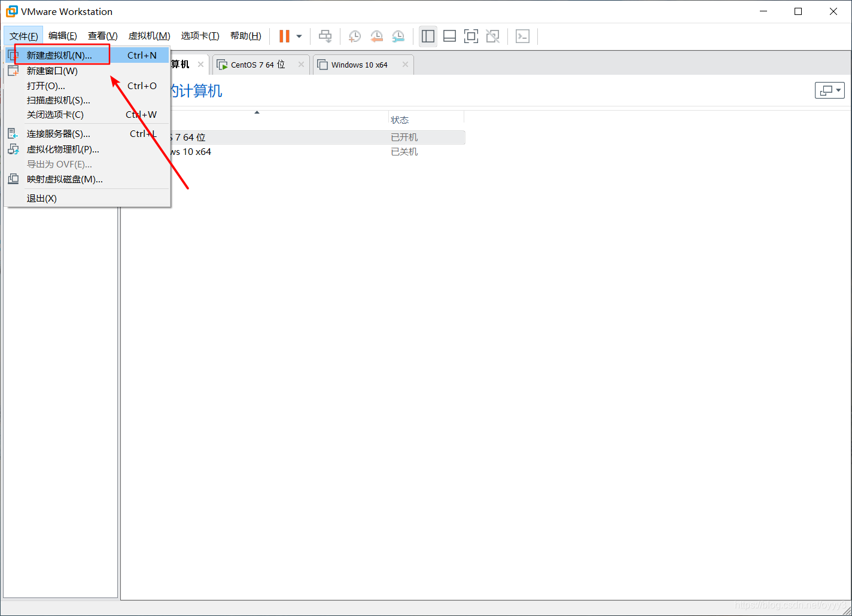Select 扫描虚拟机(S)... menu entry
The height and width of the screenshot is (616, 852).
pos(87,100)
